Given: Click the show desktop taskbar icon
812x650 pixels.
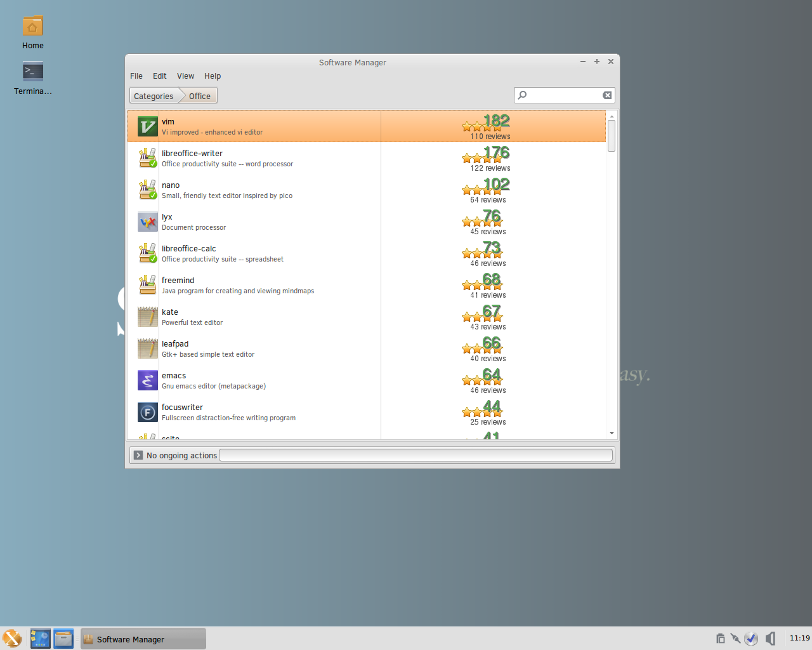Looking at the screenshot, I should pos(40,639).
